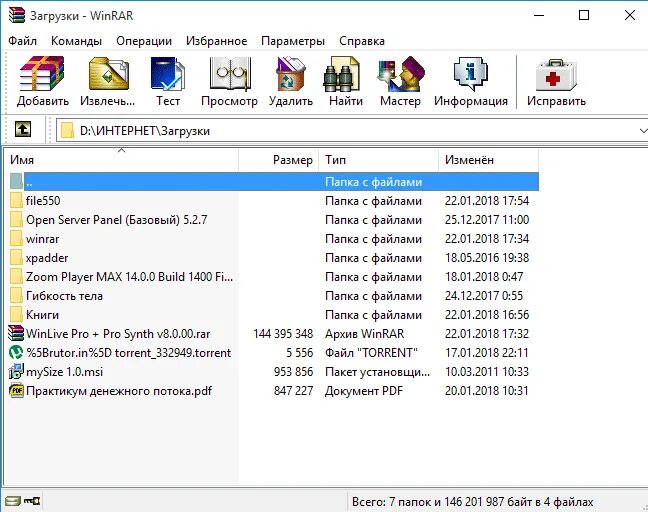Select the mySize 1.0.msi file name

64,371
